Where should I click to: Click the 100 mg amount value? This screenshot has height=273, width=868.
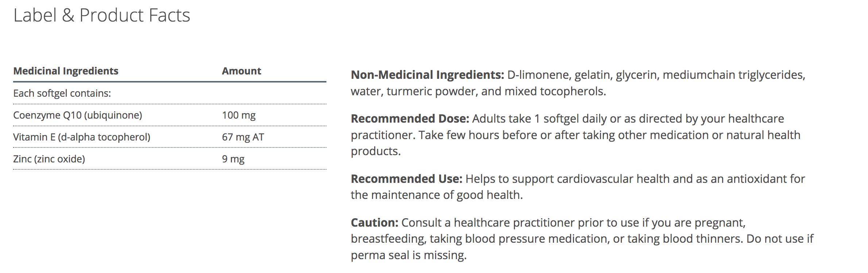pyautogui.click(x=239, y=115)
